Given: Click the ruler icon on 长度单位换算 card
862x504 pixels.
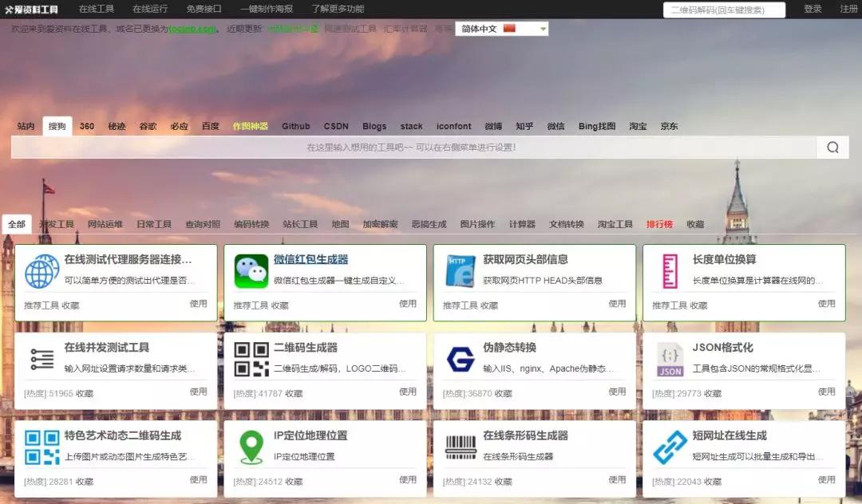Looking at the screenshot, I should 669,270.
